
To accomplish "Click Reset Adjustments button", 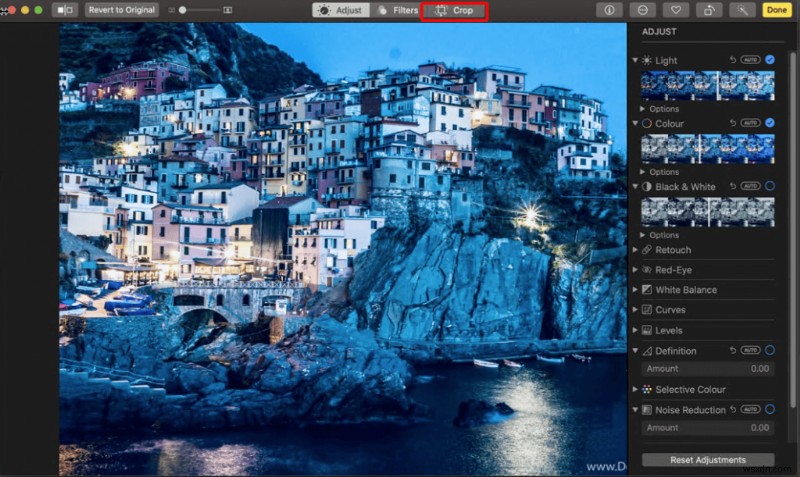I will [x=708, y=460].
